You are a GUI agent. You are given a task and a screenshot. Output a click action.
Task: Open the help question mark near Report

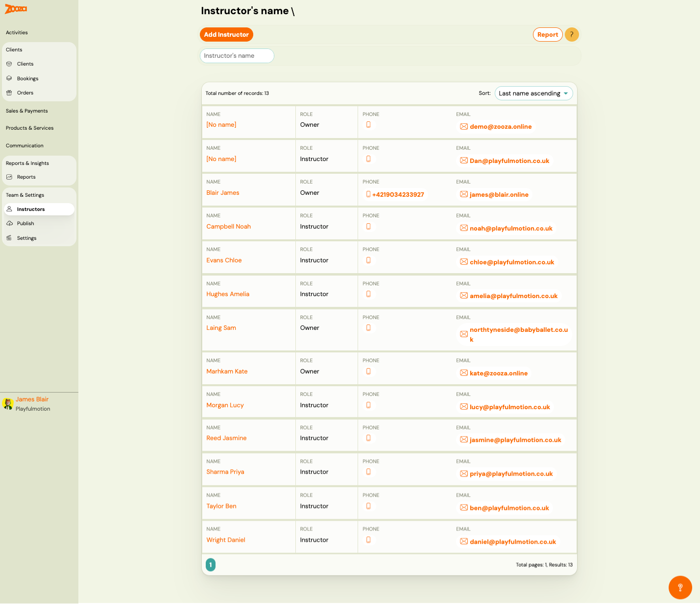tap(572, 34)
